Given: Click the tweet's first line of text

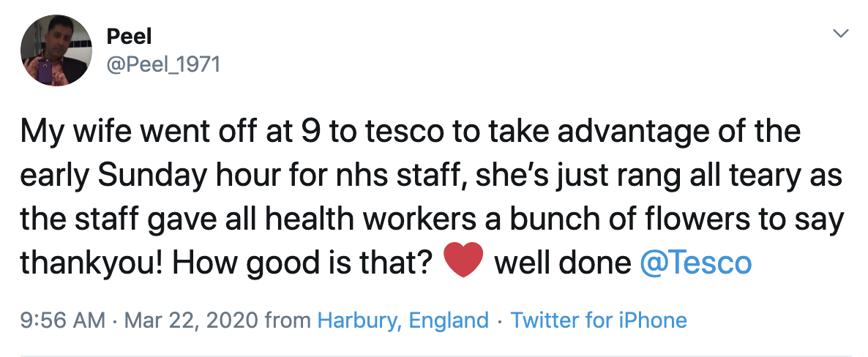Looking at the screenshot, I should click(410, 132).
